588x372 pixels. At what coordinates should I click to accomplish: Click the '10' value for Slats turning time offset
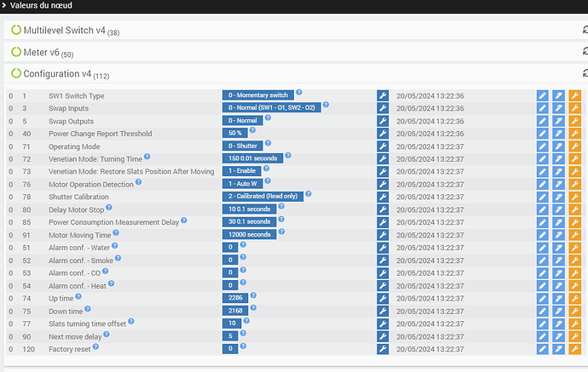[x=232, y=323]
